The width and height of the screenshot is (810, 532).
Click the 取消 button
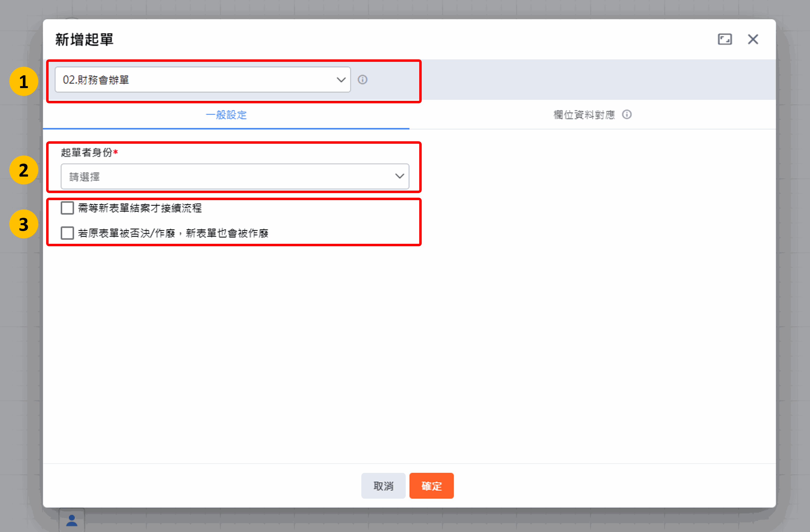click(383, 486)
